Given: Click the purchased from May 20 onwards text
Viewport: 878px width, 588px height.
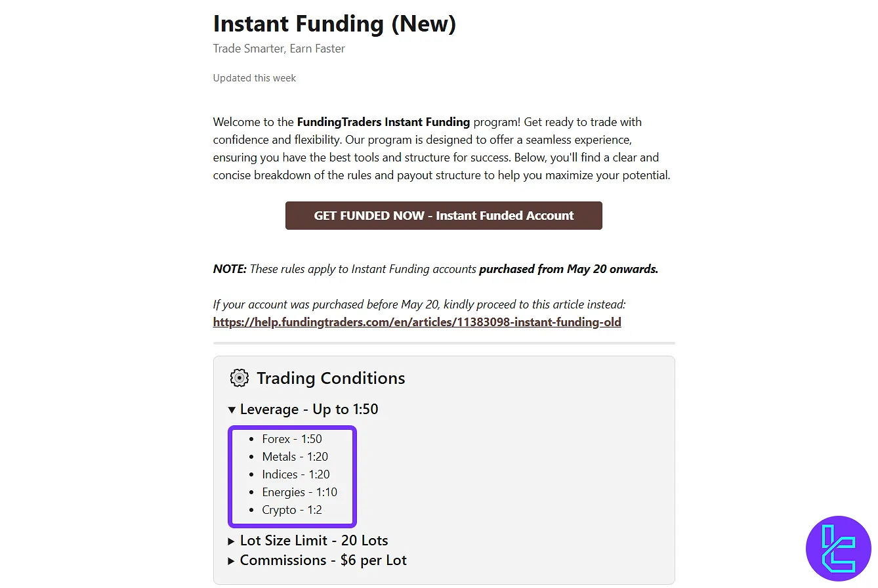Looking at the screenshot, I should pyautogui.click(x=568, y=269).
